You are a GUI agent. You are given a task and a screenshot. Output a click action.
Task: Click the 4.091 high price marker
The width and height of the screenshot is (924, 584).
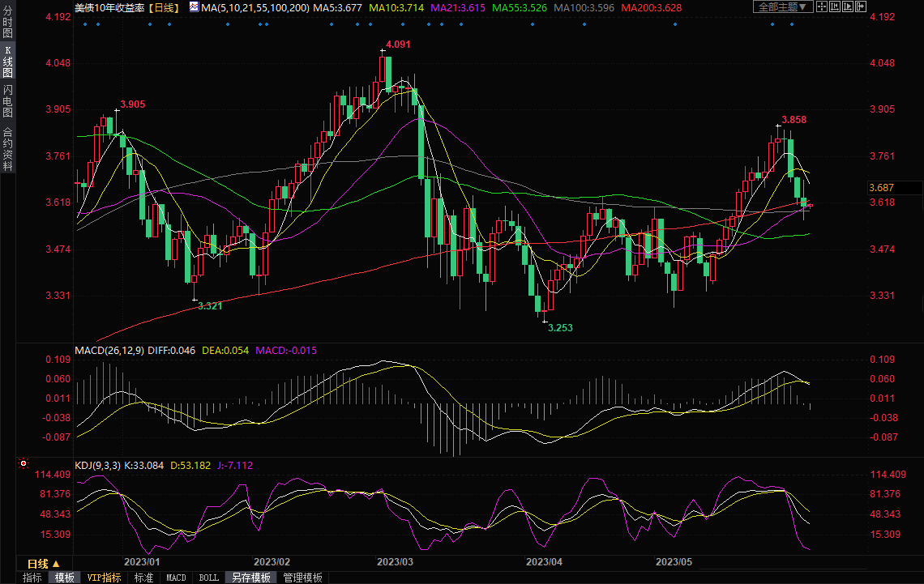click(398, 45)
